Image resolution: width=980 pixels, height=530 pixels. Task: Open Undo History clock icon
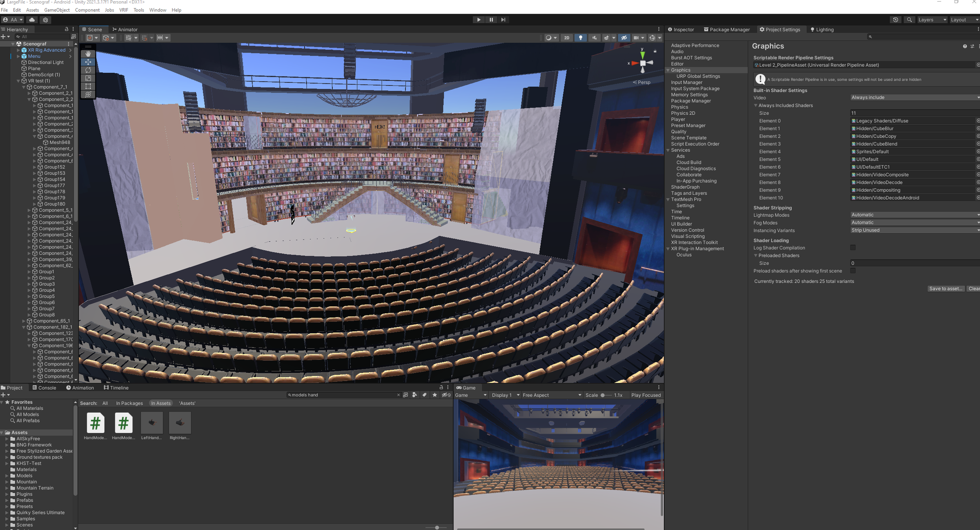click(x=895, y=20)
